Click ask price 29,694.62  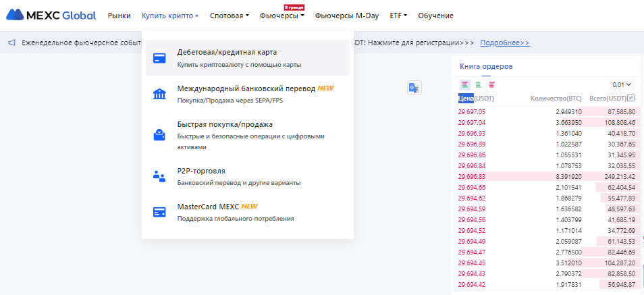pos(471,198)
